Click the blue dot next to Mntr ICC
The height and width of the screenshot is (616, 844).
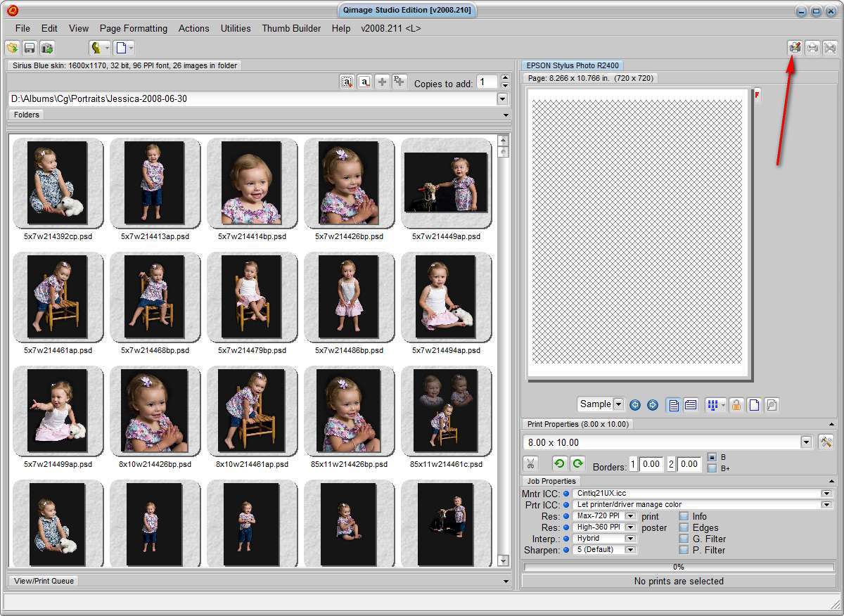(566, 494)
